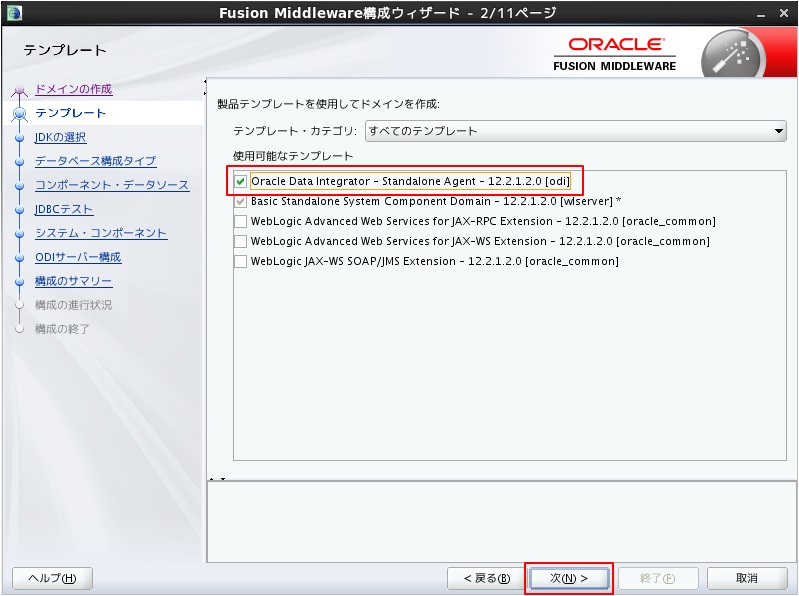
Task: Select WebLogic JAX-WS SOAP/JMS Extension row text
Action: coord(435,261)
